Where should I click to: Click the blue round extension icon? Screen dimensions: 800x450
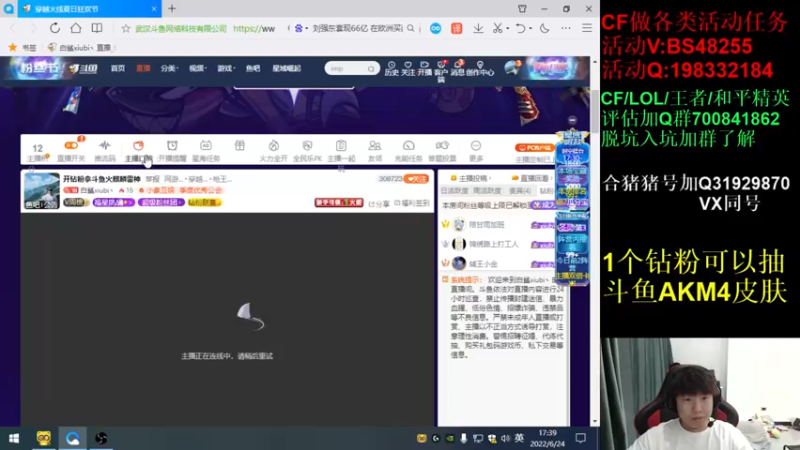pyautogui.click(x=435, y=29)
